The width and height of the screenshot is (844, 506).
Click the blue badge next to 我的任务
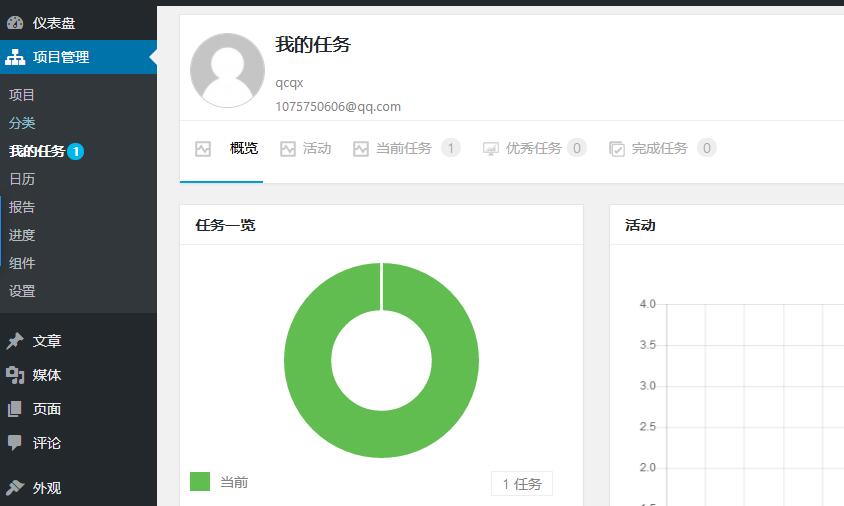pos(76,152)
